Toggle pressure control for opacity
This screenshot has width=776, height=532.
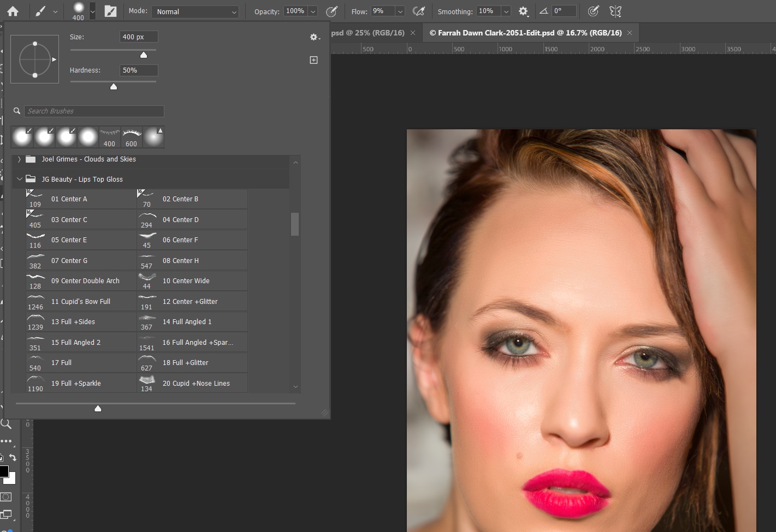pyautogui.click(x=331, y=11)
